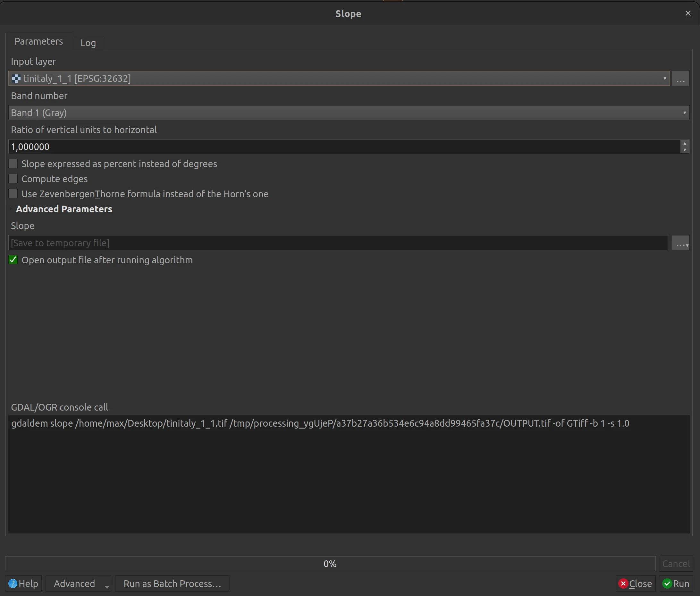The image size is (700, 596).
Task: Click the raster layer icon for tinitaly_1_1
Action: (16, 79)
